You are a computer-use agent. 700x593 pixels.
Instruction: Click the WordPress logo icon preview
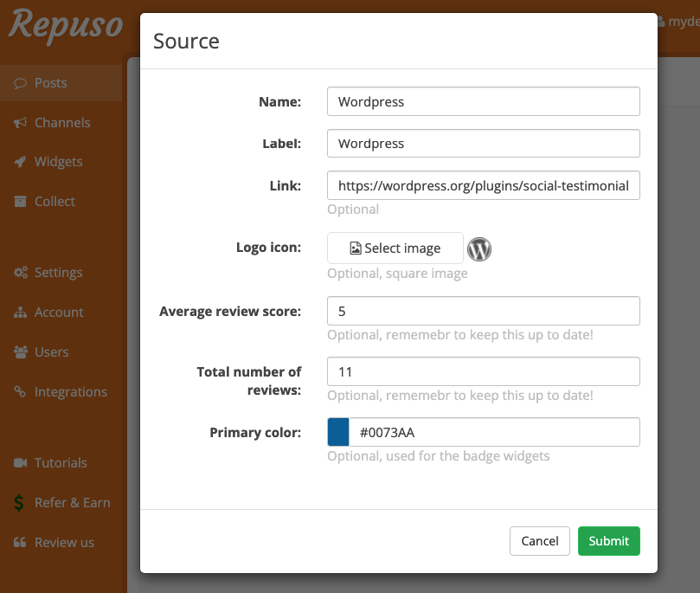(478, 249)
